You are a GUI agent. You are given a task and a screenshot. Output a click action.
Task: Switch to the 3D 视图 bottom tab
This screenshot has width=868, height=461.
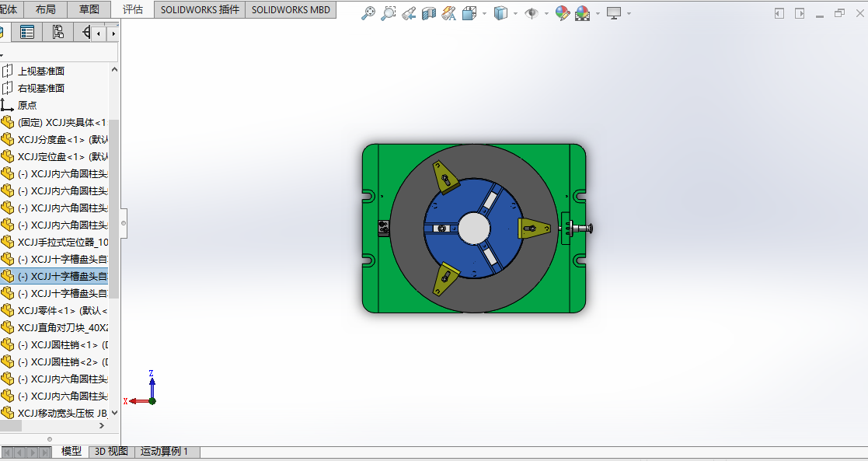tap(111, 452)
